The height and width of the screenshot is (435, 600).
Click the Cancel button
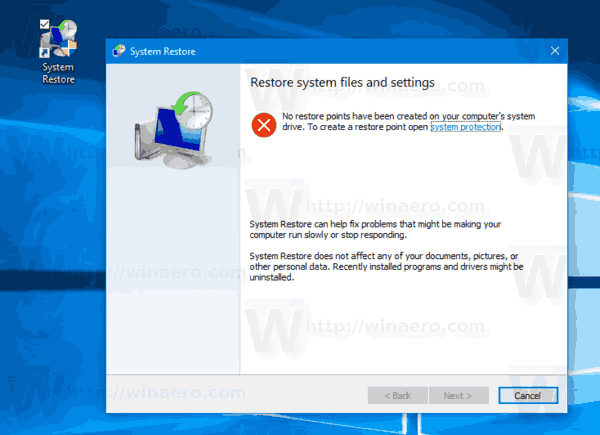click(528, 395)
